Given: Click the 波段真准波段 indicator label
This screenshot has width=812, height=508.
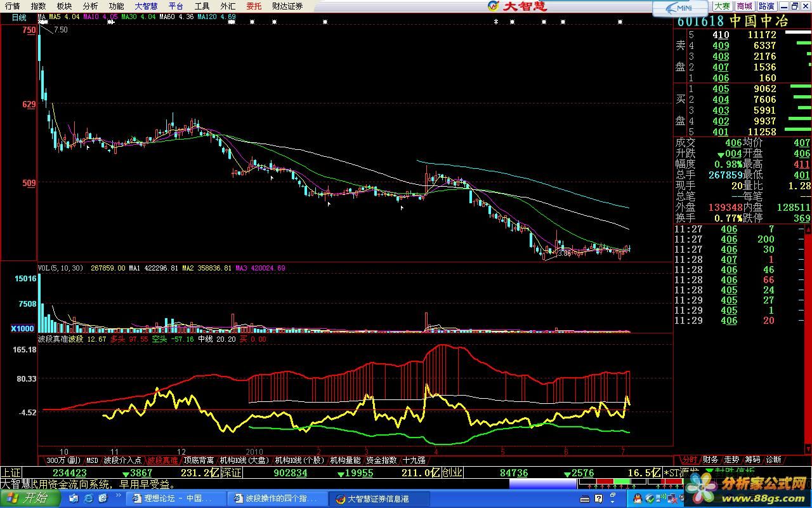Looking at the screenshot, I should (x=60, y=339).
